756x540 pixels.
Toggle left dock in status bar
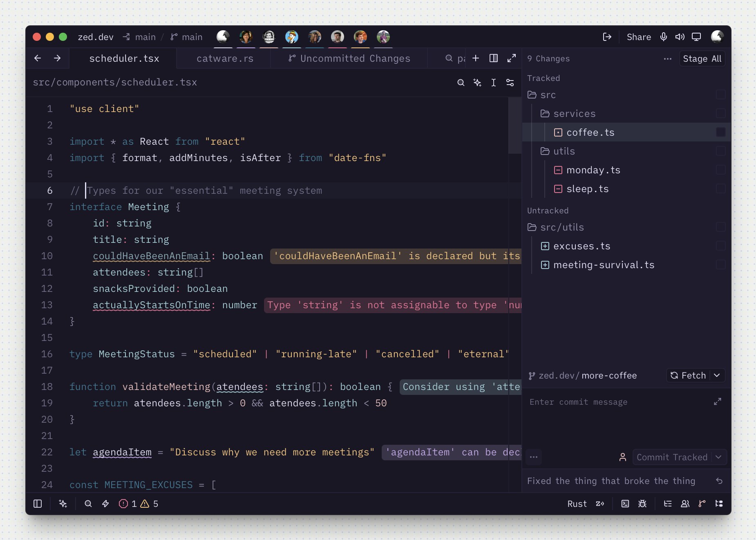pyautogui.click(x=38, y=504)
